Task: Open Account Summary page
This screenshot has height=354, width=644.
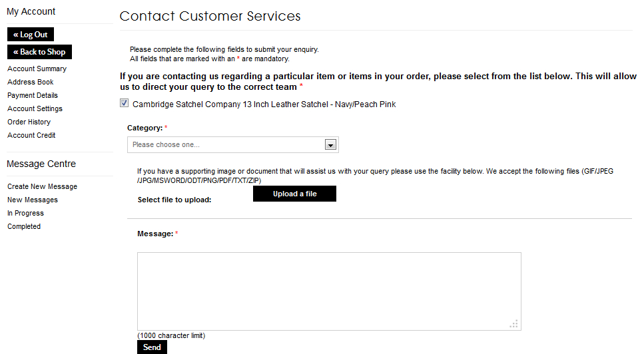Action: click(x=37, y=69)
